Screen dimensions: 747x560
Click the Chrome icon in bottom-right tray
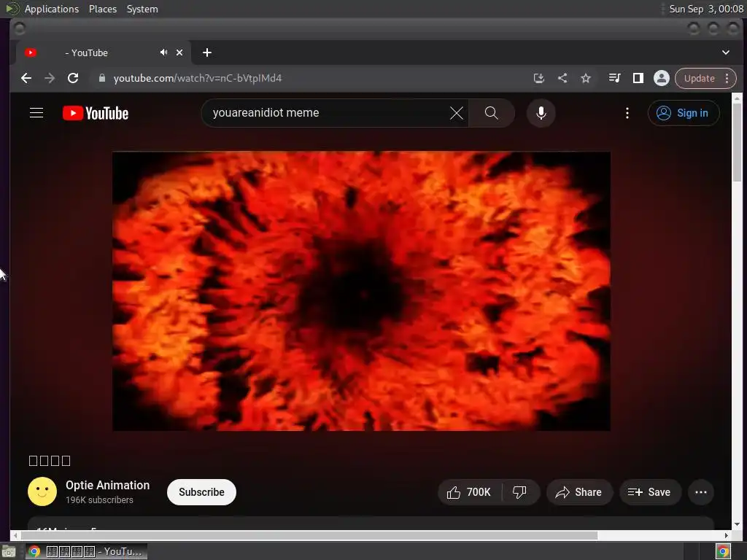coord(723,551)
